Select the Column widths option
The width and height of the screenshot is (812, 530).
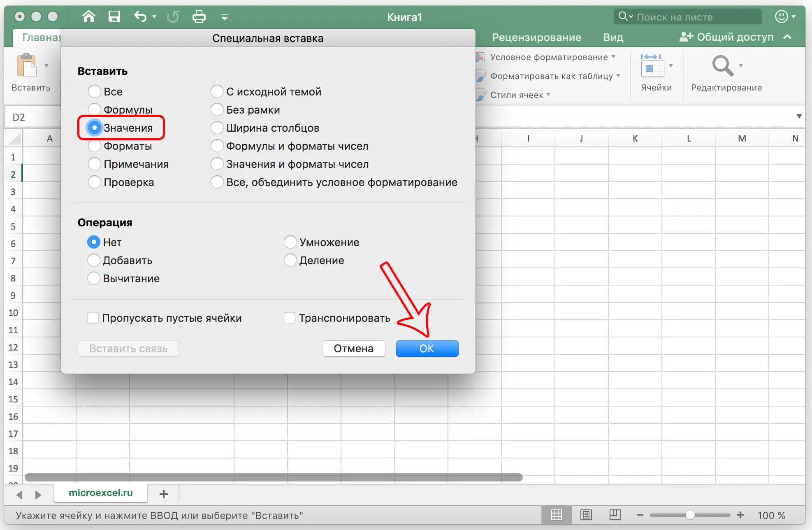tap(217, 128)
